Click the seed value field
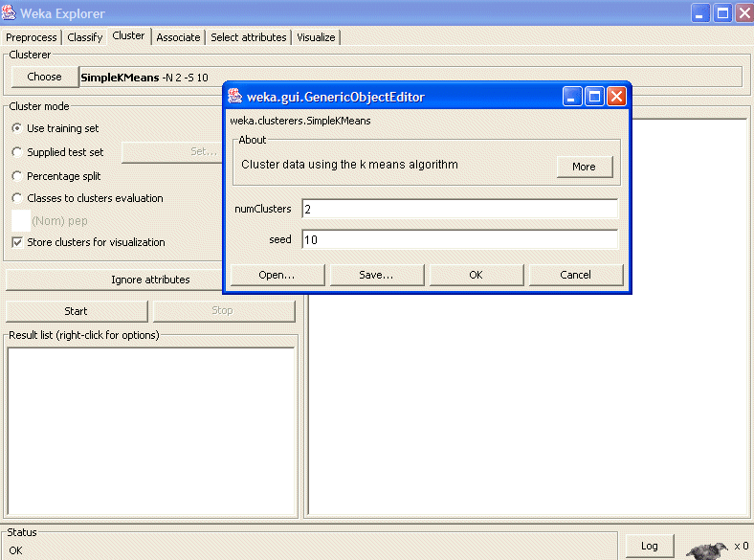Screen dimensions: 754x560 pyautogui.click(x=459, y=239)
